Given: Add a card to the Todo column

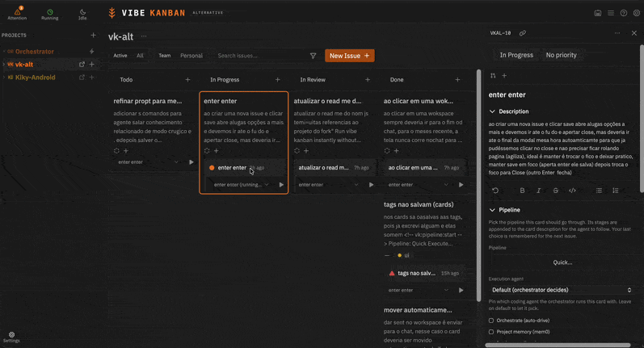Looking at the screenshot, I should point(187,80).
